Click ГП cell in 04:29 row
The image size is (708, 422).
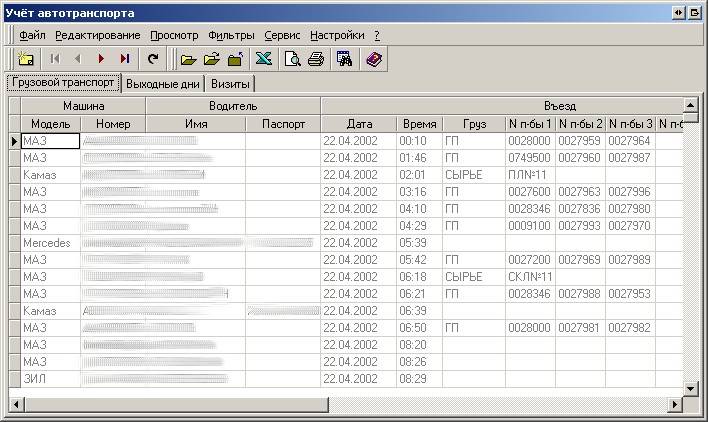pyautogui.click(x=474, y=226)
